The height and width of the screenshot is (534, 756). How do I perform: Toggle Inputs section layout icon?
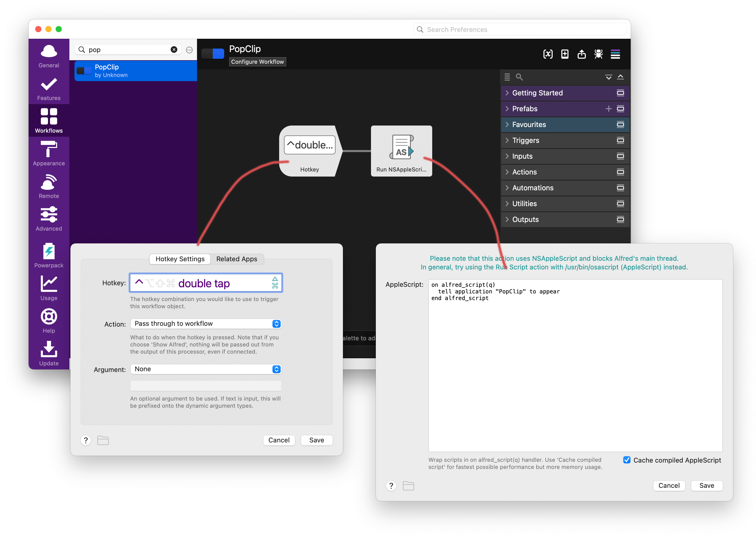point(620,156)
